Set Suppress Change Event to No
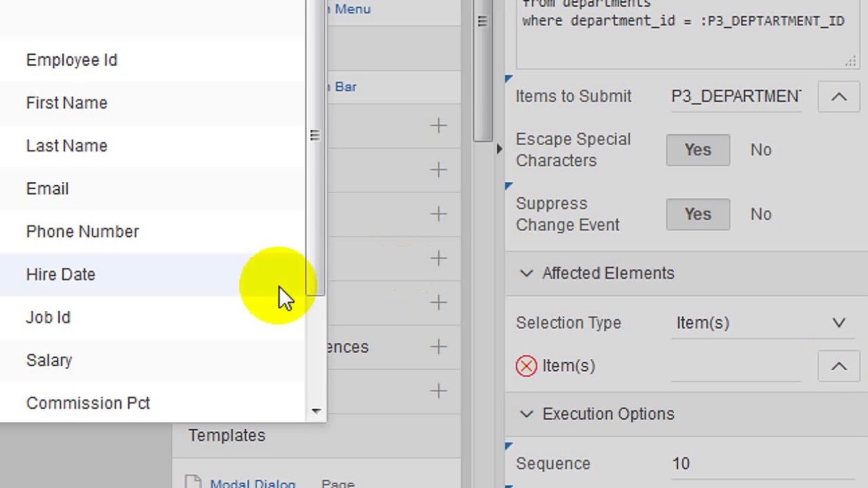This screenshot has width=868, height=488. tap(761, 214)
